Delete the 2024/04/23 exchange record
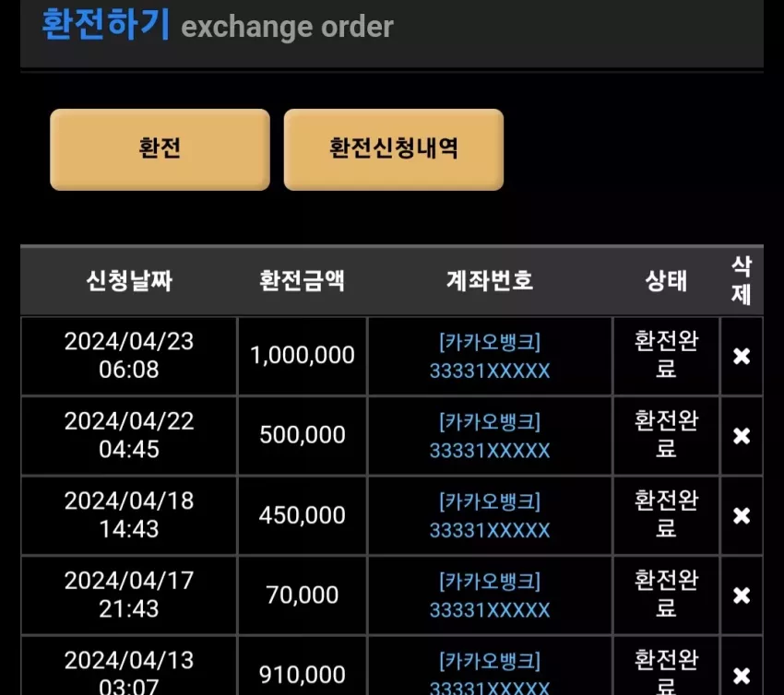The height and width of the screenshot is (695, 784). point(741,356)
